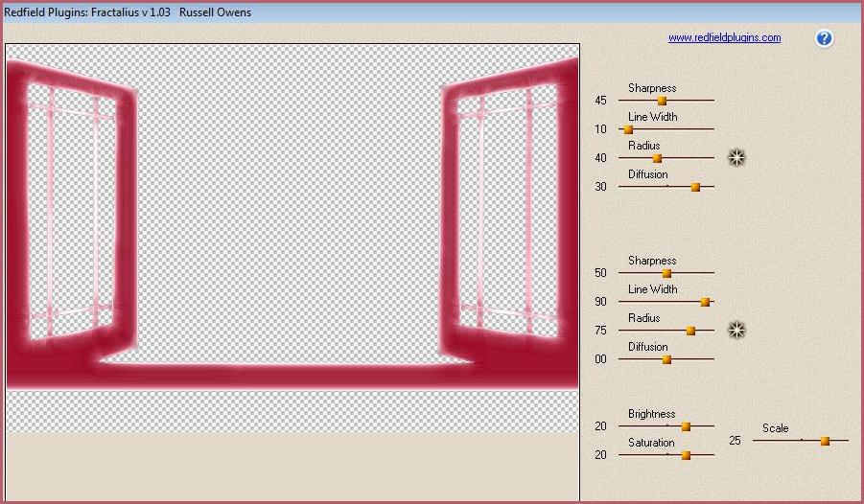This screenshot has height=504, width=864.
Task: Click the upper Sharpness value 45
Action: pos(600,101)
